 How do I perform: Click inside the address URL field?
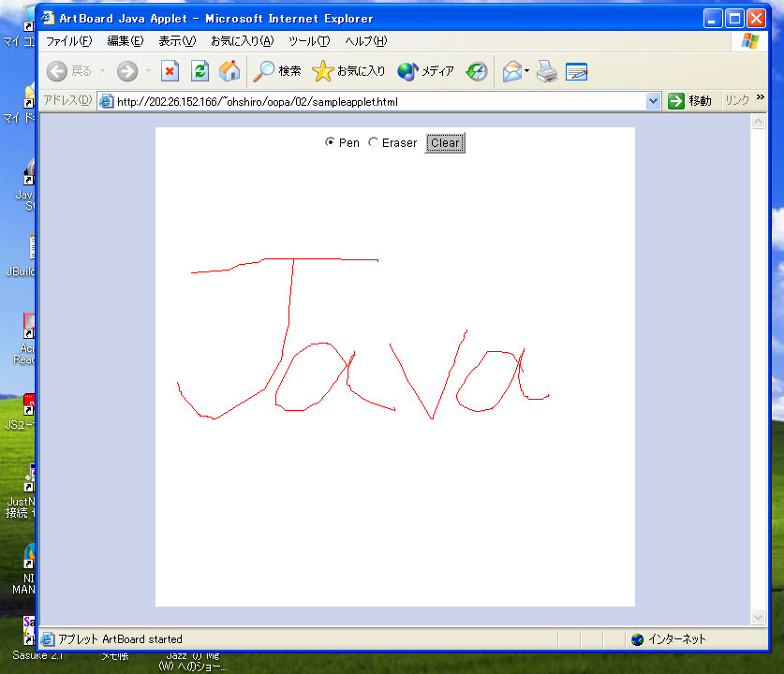pos(379,102)
